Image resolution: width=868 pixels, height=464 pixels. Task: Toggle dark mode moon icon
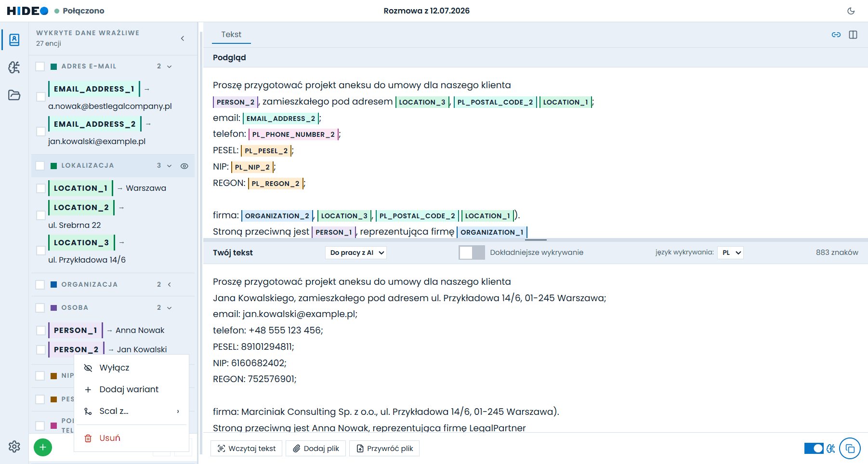point(851,11)
